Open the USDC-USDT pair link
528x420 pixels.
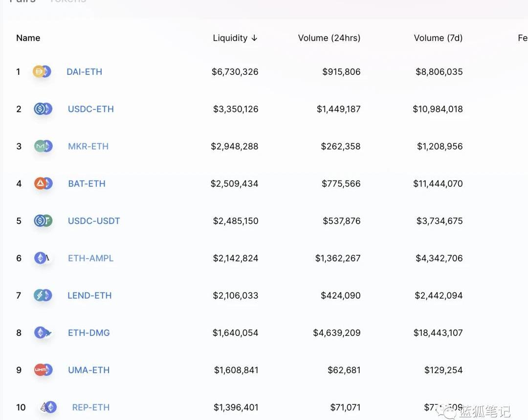94,221
